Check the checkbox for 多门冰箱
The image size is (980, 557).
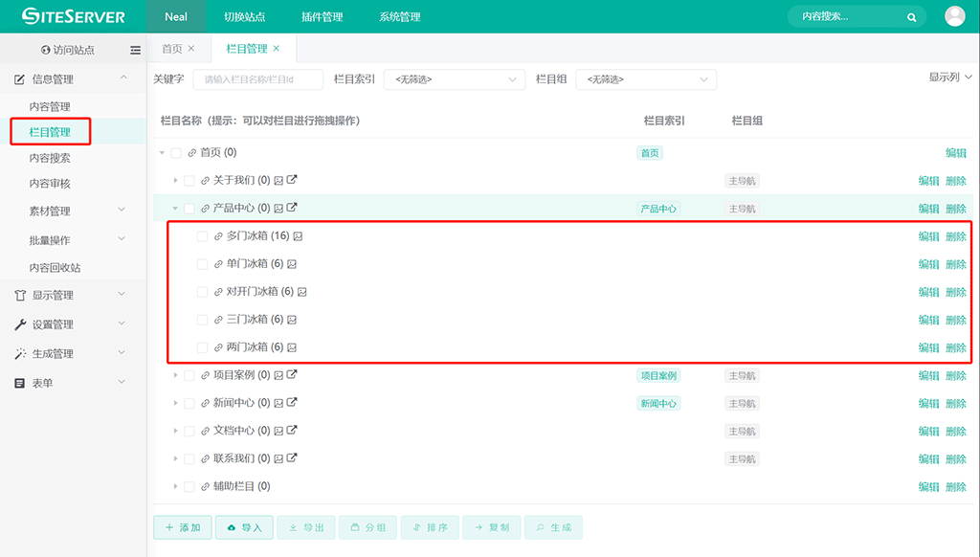pos(202,236)
